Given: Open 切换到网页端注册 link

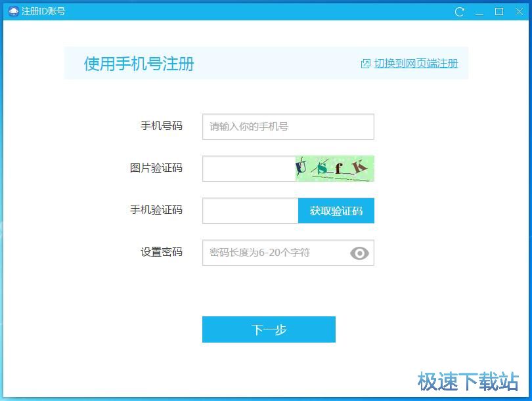Looking at the screenshot, I should click(x=416, y=64).
